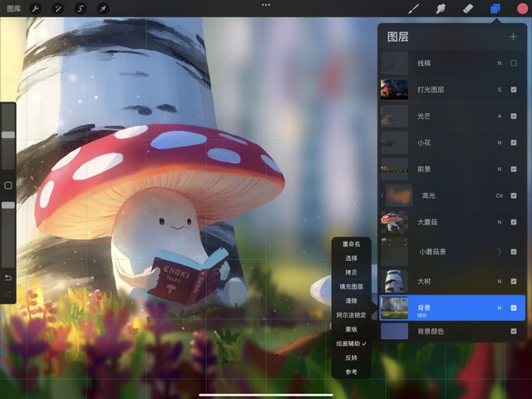The height and width of the screenshot is (399, 532).
Task: Activate the Selection S tool
Action: point(81,8)
